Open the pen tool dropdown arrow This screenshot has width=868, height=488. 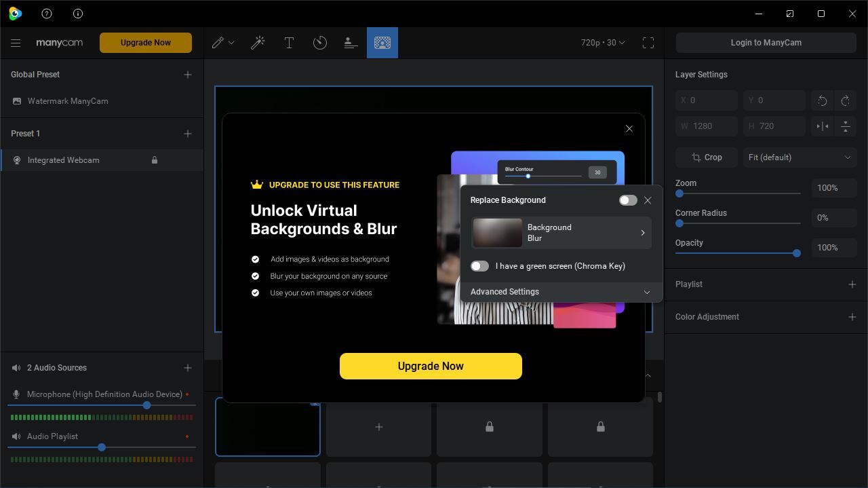[x=231, y=43]
